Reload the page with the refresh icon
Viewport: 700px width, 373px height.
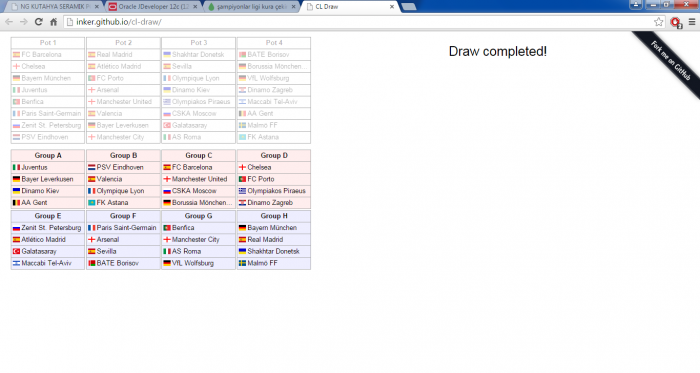click(39, 22)
